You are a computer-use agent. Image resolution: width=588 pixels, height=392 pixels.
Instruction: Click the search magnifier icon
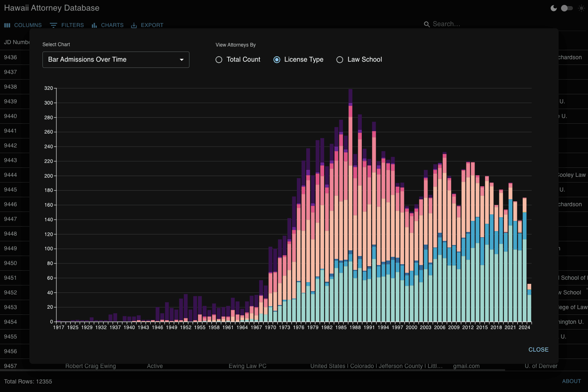pos(427,24)
